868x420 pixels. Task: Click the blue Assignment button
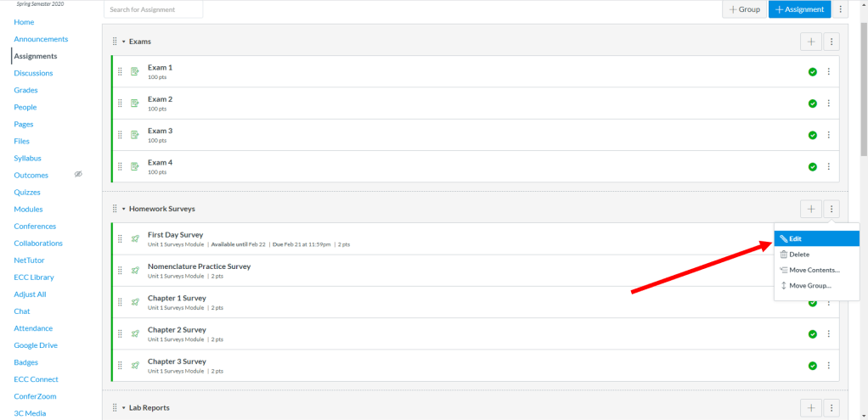799,9
